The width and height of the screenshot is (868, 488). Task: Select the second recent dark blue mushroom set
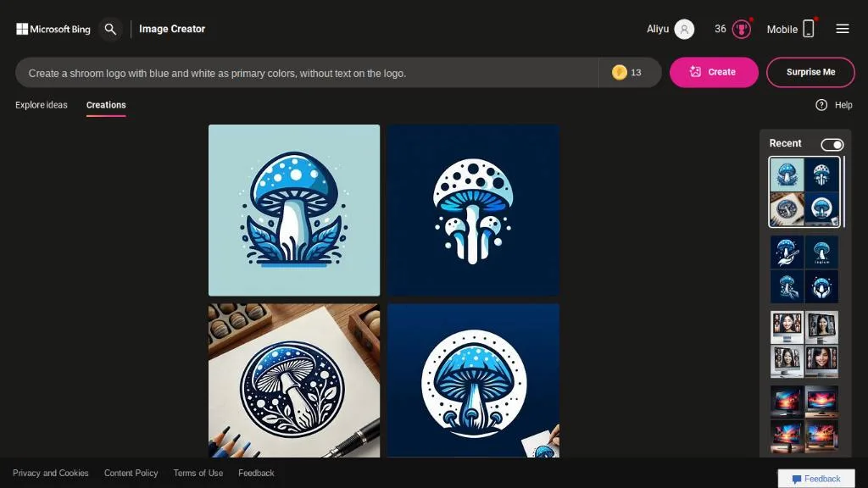[x=804, y=269]
